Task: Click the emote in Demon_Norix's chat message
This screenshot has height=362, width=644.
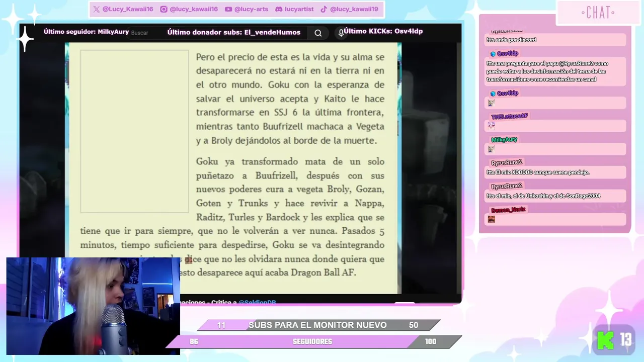Action: point(492,219)
